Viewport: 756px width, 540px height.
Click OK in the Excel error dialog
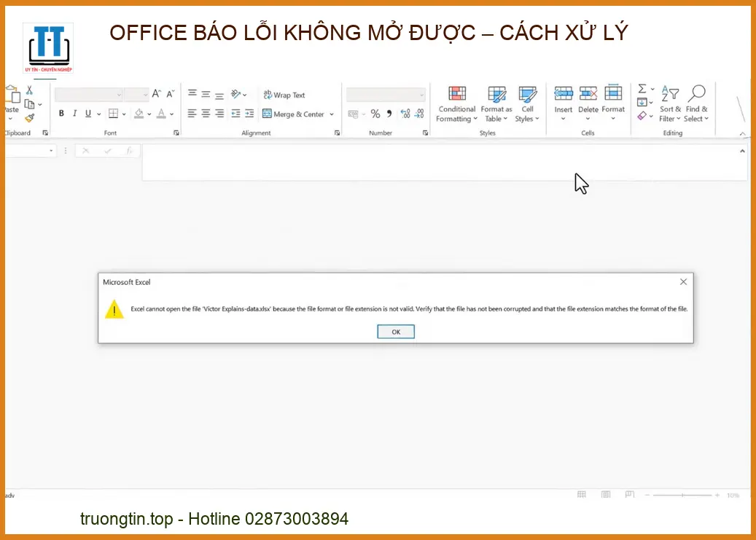tap(396, 332)
